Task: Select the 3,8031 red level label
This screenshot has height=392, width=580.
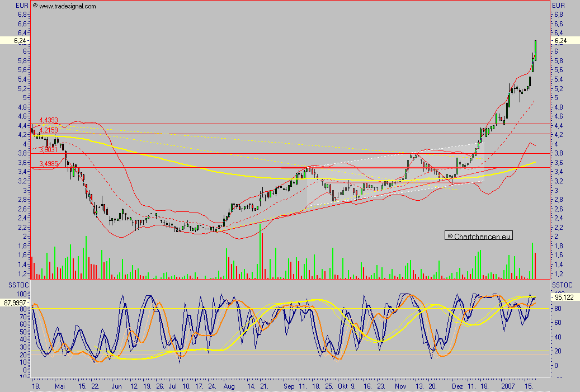Action: (x=48, y=149)
